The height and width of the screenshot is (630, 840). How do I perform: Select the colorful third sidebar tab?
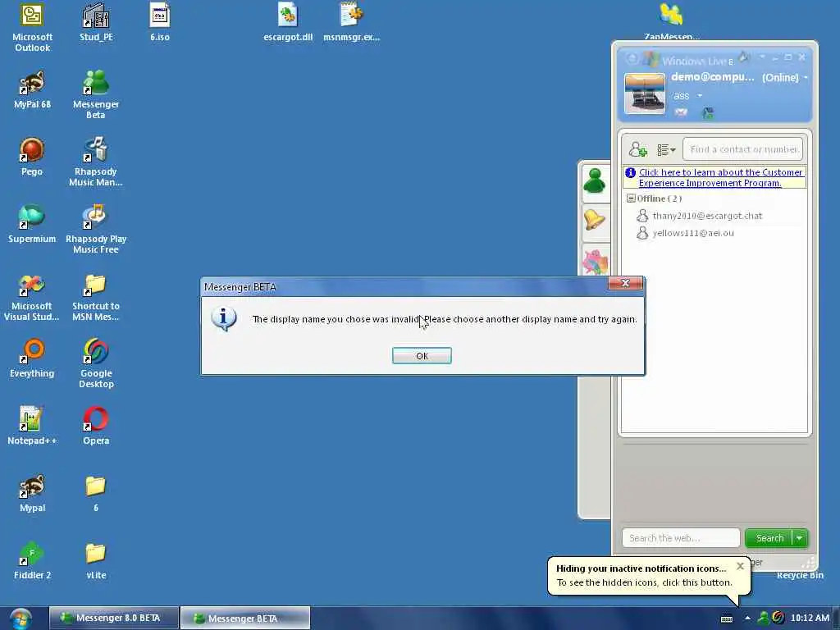coord(595,261)
